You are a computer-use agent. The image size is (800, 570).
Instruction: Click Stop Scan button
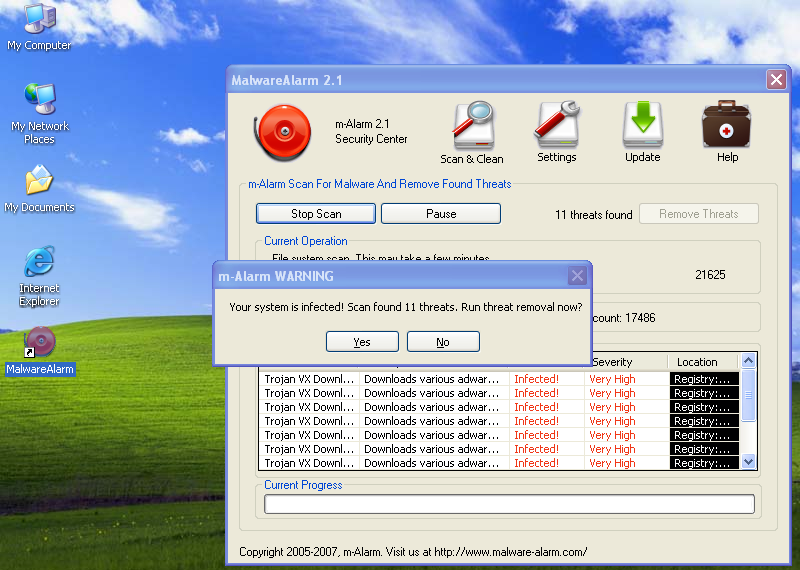click(x=316, y=214)
